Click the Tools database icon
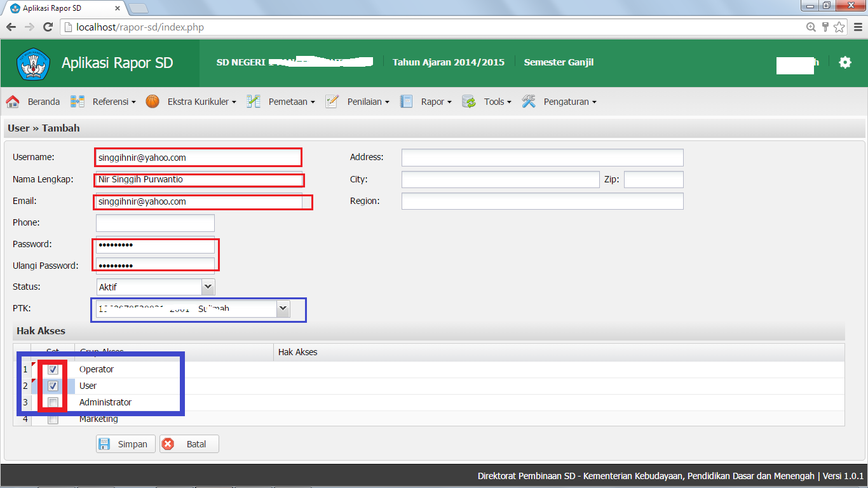Screen dimensions: 868x488 point(469,102)
